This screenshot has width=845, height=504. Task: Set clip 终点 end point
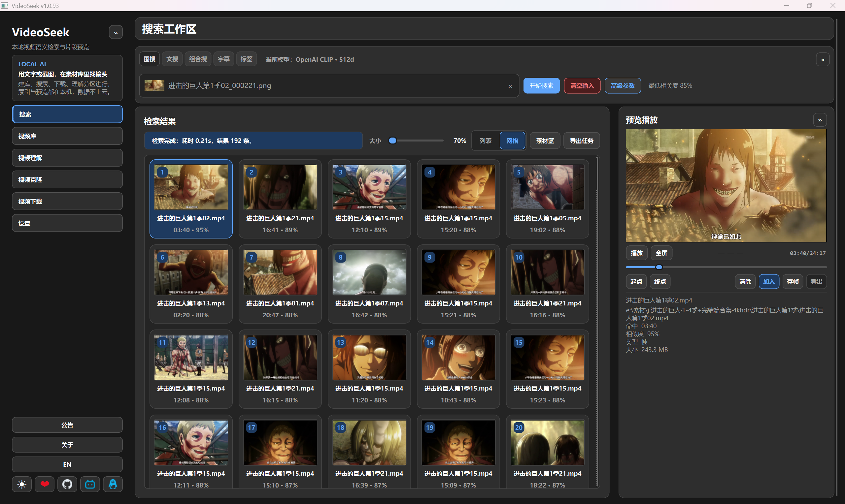[x=660, y=282]
